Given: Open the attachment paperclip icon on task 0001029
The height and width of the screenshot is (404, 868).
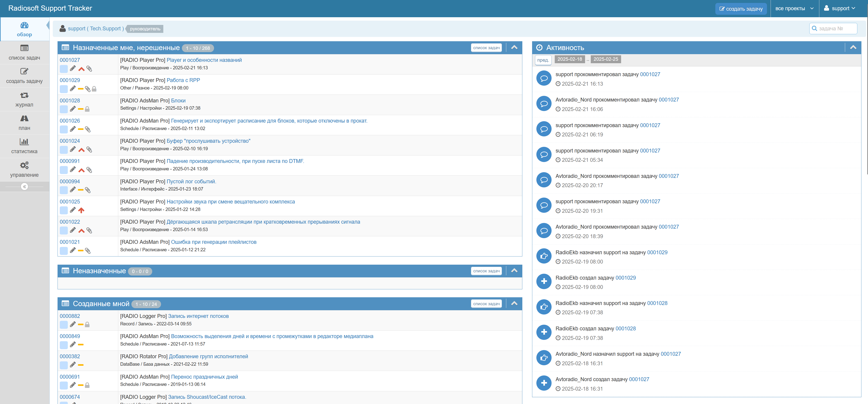Looking at the screenshot, I should coord(88,89).
